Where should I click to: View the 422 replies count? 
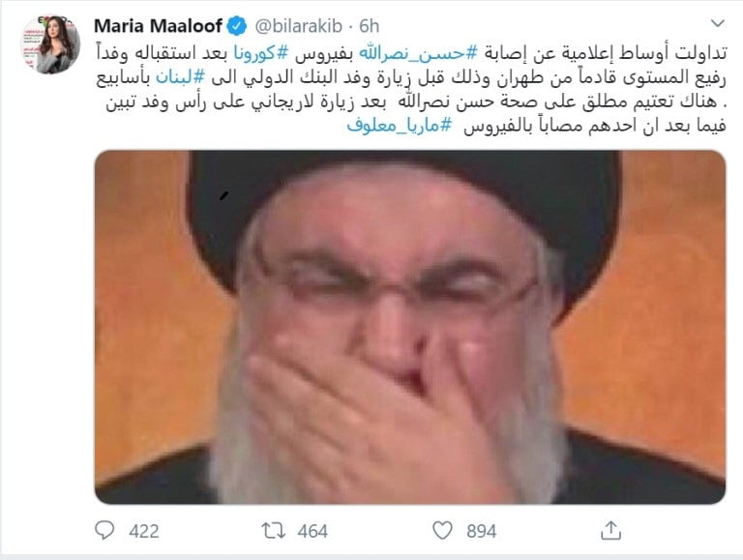[x=144, y=531]
